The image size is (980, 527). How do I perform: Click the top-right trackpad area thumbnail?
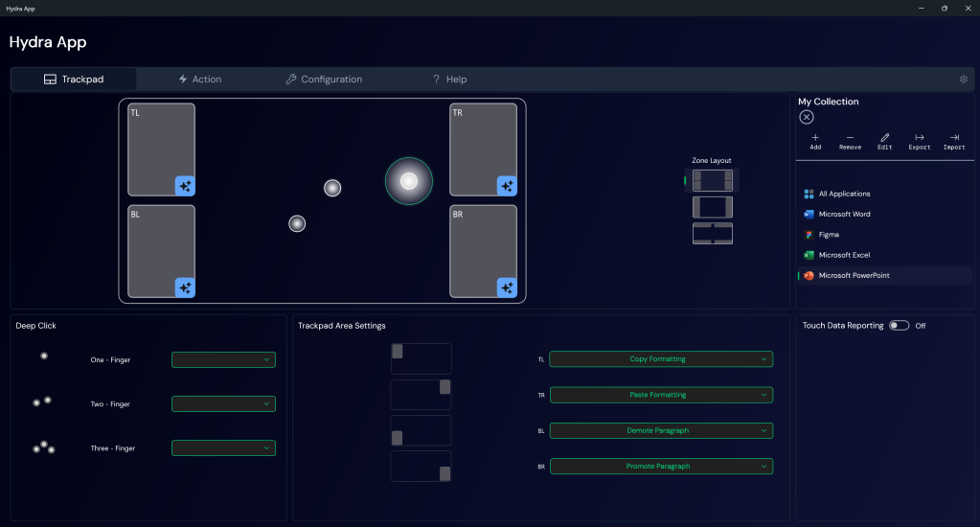pyautogui.click(x=421, y=394)
